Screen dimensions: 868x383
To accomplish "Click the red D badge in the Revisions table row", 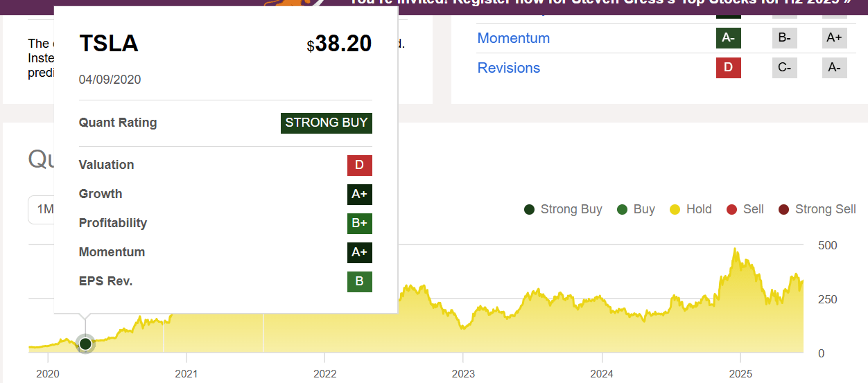I will pyautogui.click(x=728, y=68).
